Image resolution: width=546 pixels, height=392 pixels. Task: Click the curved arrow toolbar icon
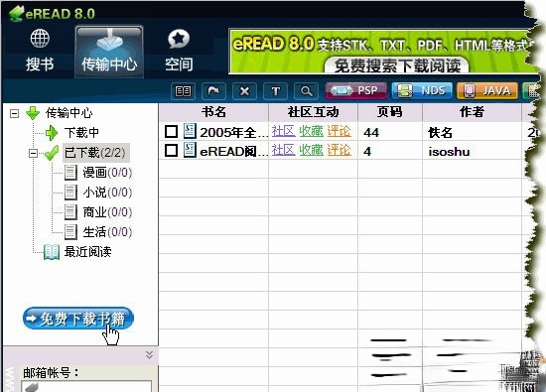pos(213,91)
